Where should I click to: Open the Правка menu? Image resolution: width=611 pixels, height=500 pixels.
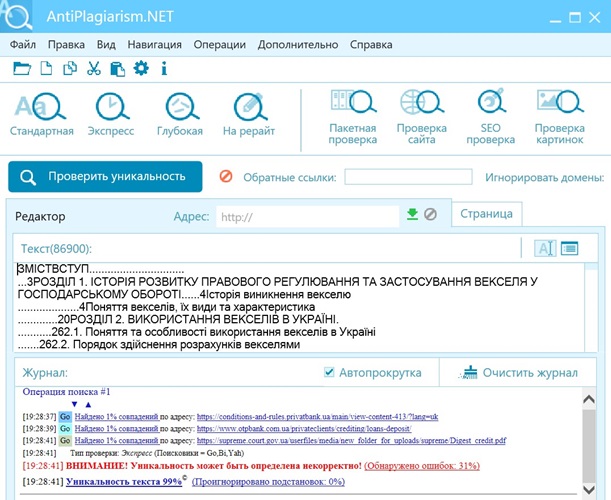[66, 44]
